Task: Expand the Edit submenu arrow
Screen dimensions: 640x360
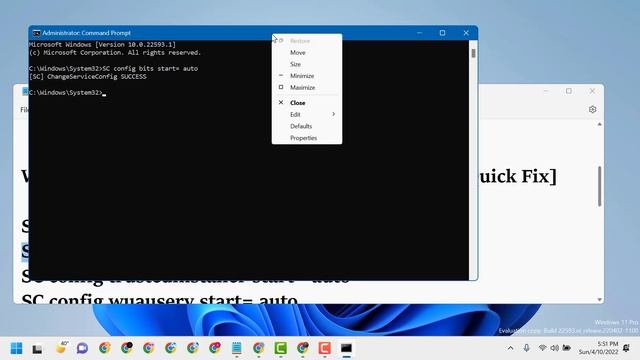Action: [333, 114]
